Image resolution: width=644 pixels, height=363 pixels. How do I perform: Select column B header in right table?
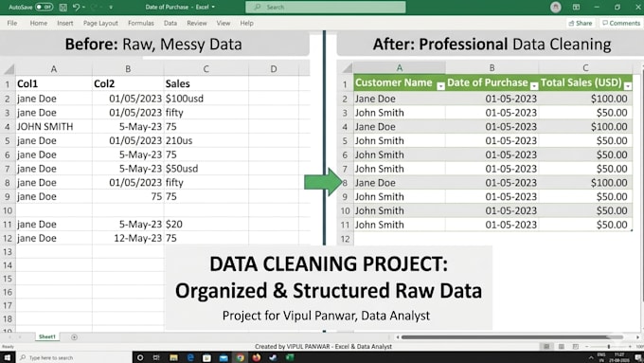point(492,68)
